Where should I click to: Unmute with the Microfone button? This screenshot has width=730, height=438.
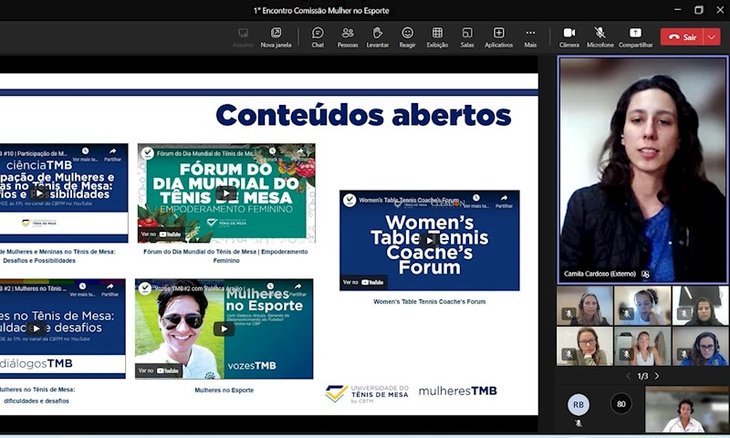(x=600, y=37)
